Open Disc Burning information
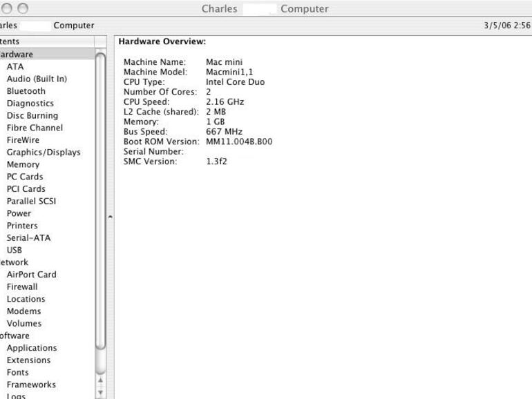532x399 pixels. coord(32,115)
